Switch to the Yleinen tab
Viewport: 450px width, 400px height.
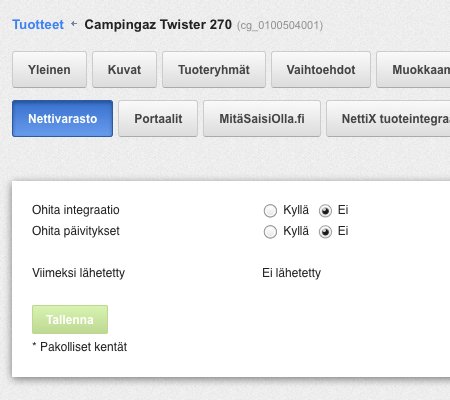pyautogui.click(x=49, y=70)
